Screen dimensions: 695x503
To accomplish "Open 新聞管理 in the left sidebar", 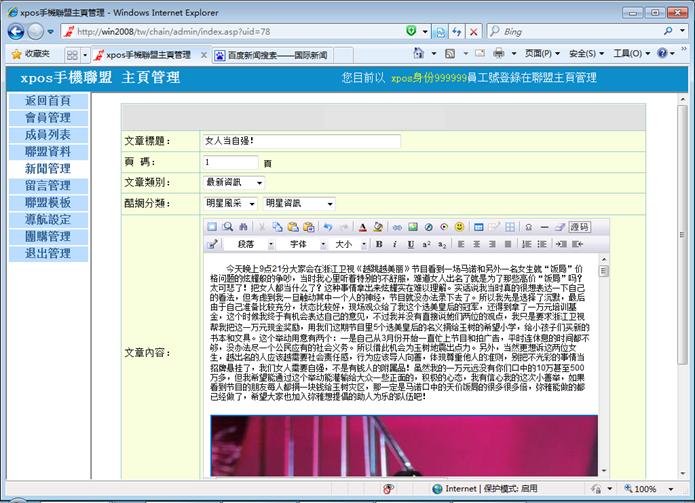I will tap(47, 169).
